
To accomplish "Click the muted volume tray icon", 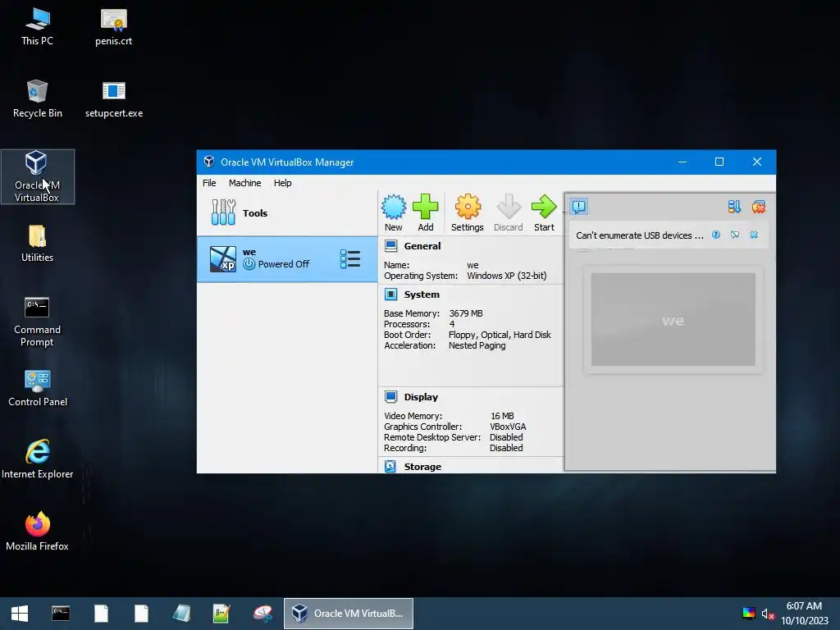I will pos(768,614).
